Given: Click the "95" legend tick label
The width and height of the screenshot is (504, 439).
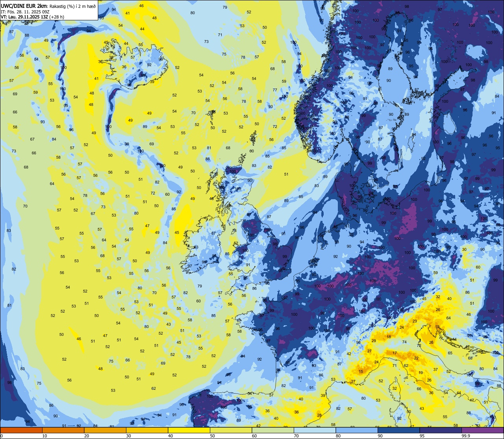Looking at the screenshot, I should (x=422, y=436).
